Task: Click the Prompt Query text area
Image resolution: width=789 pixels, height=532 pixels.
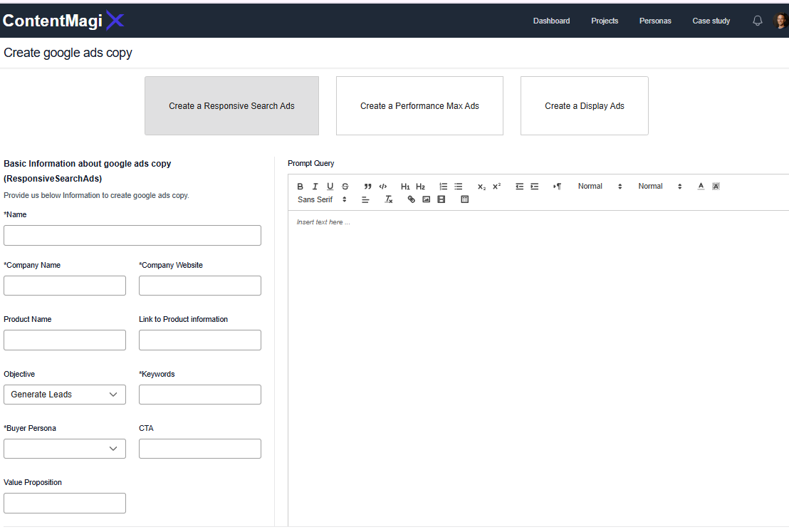Action: click(538, 367)
